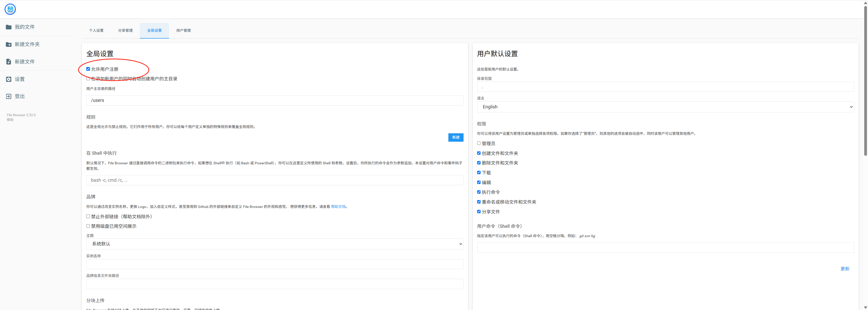
Task: Switch to the share management tab
Action: tap(125, 31)
